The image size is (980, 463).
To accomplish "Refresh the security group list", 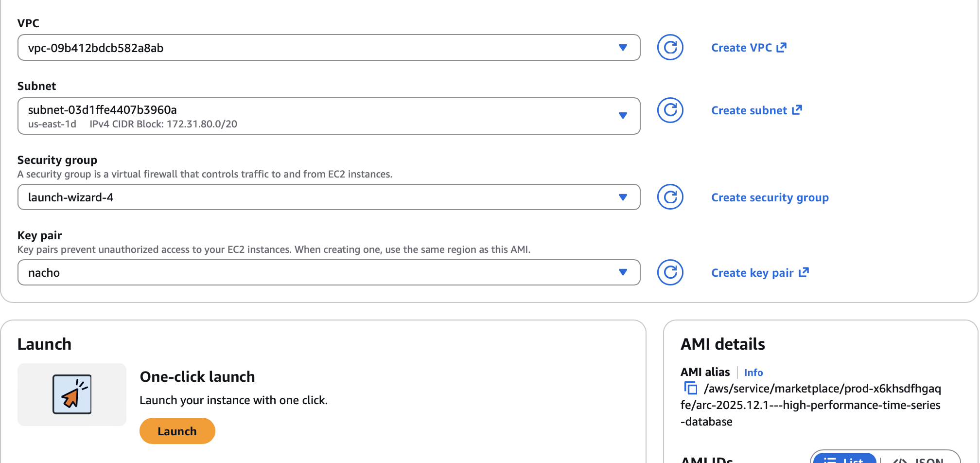I will pos(669,197).
